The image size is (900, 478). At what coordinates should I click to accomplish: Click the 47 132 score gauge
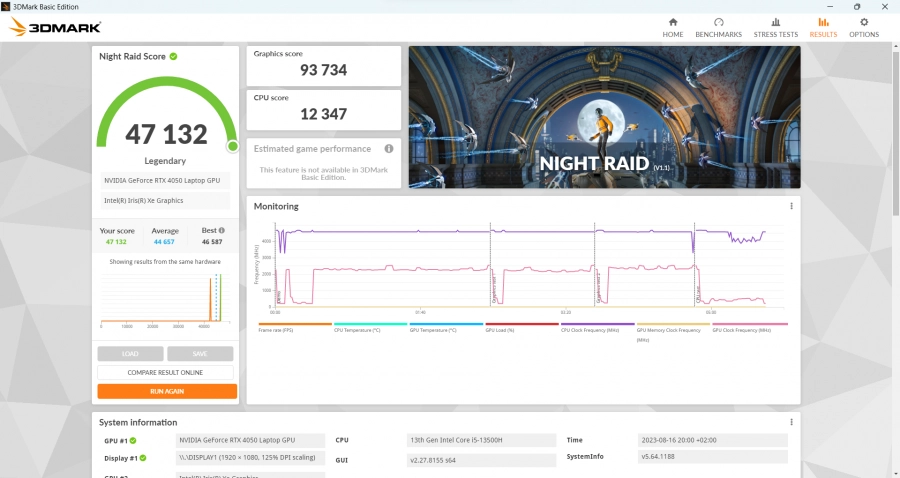pos(166,115)
